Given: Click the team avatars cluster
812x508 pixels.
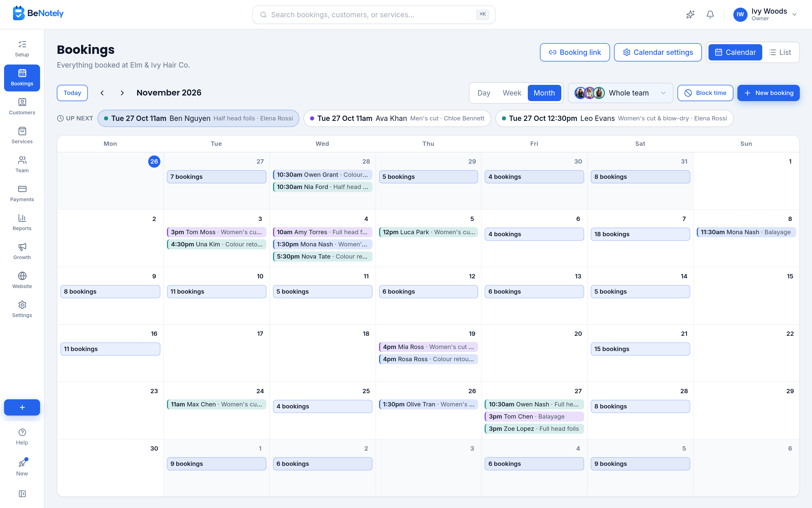Looking at the screenshot, I should pos(589,93).
